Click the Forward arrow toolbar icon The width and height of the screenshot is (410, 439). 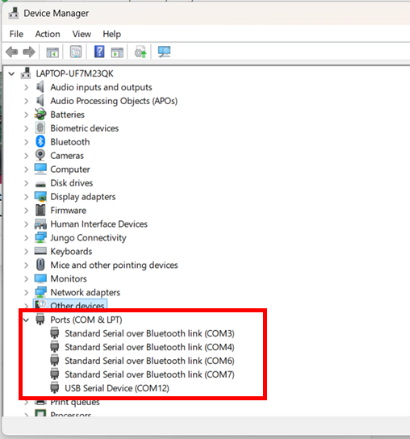click(29, 52)
